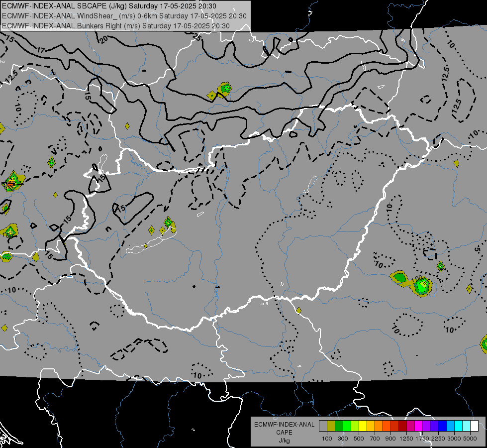
Task: Select the bright cyan legend swatch
Action: coord(459,426)
